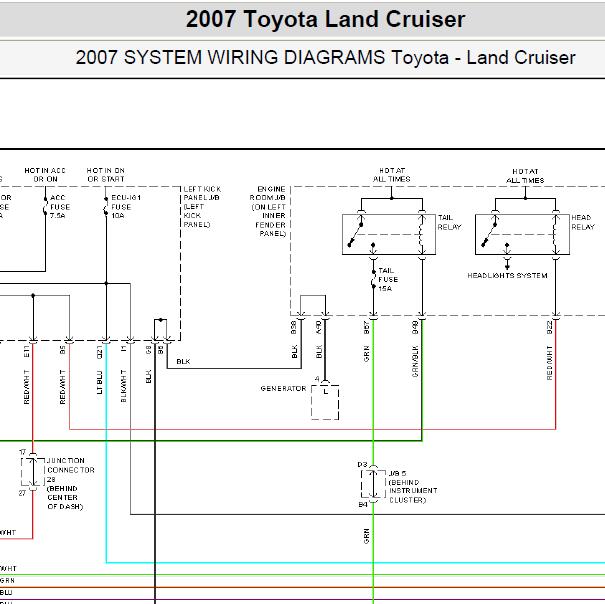Select pin "D3" above J/B 5
This screenshot has height=604, width=605.
(x=362, y=464)
